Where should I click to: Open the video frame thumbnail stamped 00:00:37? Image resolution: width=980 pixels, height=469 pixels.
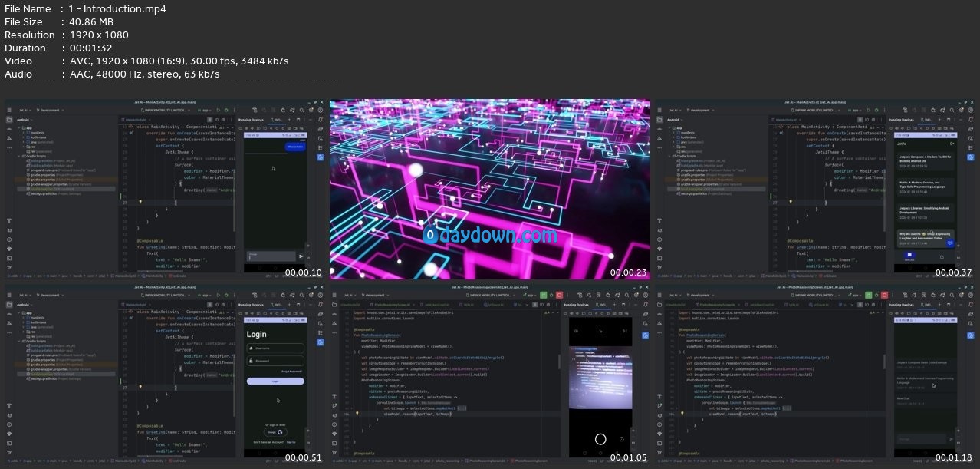[x=815, y=190]
